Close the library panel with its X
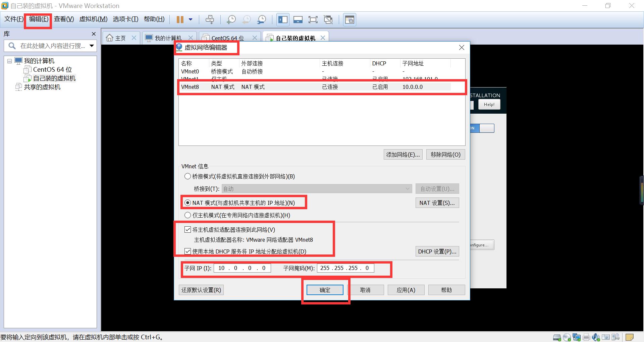The image size is (644, 342). tap(94, 34)
